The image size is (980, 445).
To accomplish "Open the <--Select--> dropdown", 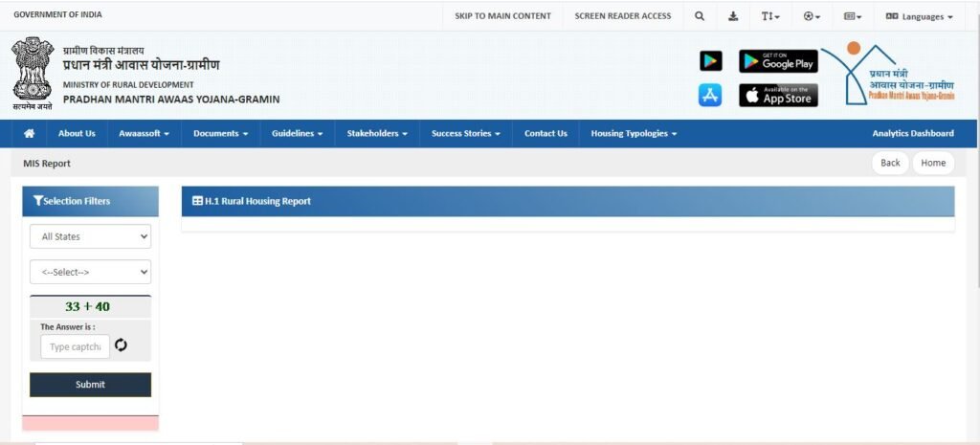I will pyautogui.click(x=90, y=272).
